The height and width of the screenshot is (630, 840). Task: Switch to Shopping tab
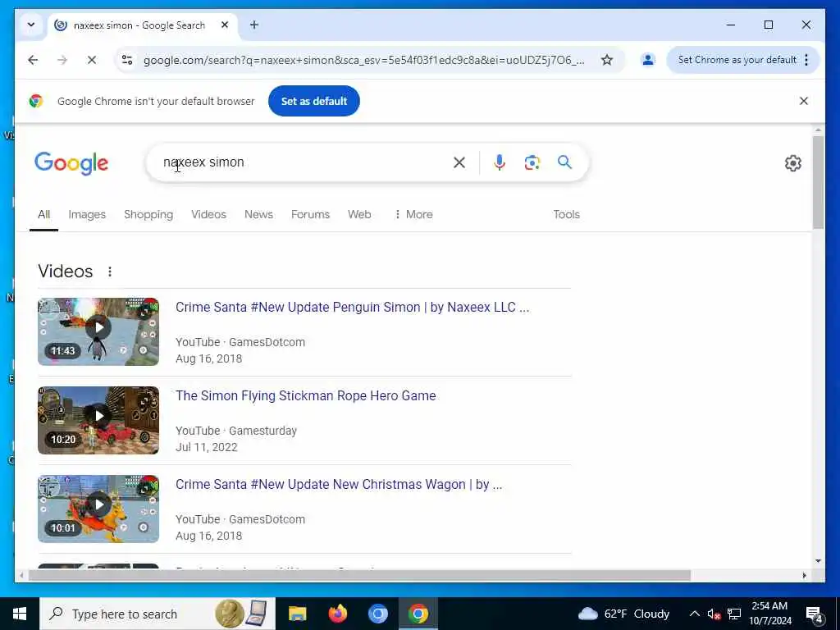point(148,214)
